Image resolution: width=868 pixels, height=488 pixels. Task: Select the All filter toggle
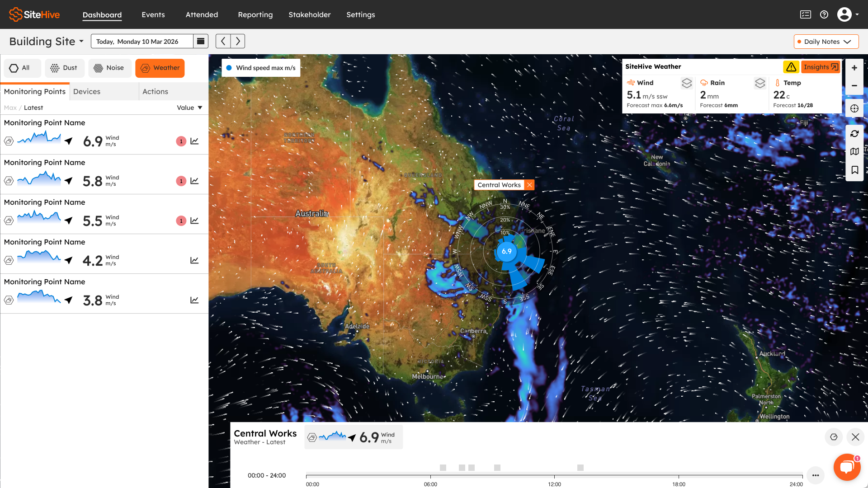[22, 68]
